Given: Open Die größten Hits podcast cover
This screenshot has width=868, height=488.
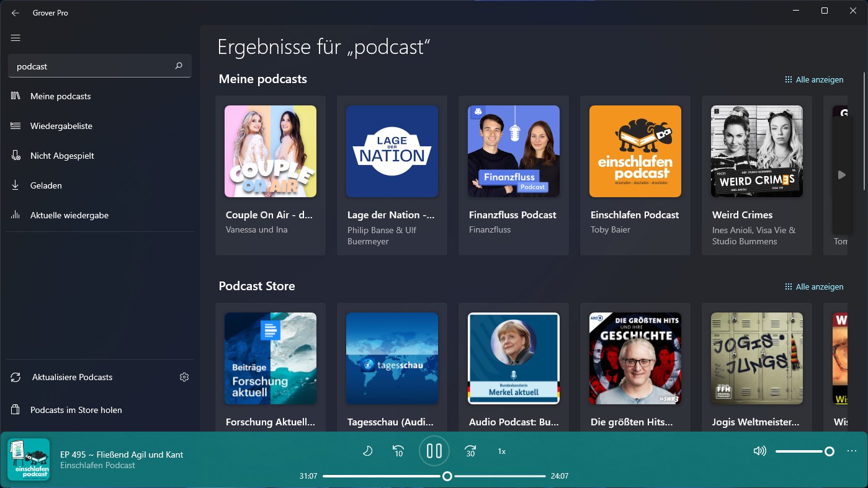Looking at the screenshot, I should pyautogui.click(x=635, y=358).
